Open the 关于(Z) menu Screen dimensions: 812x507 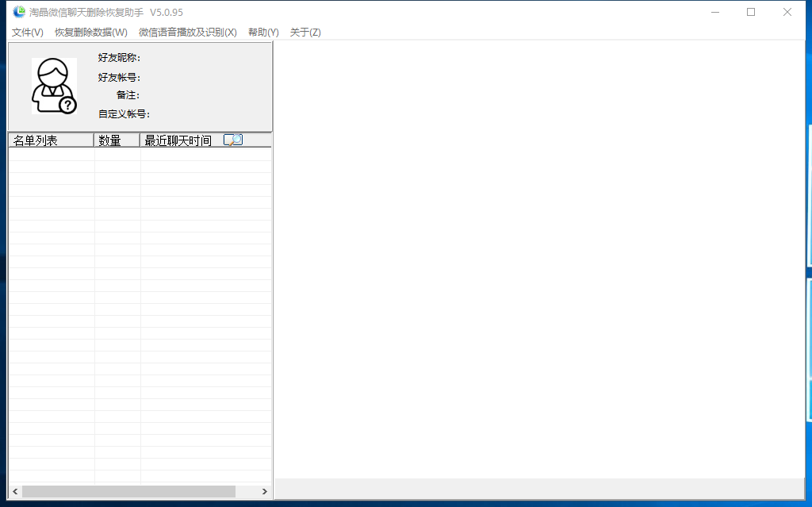point(305,33)
